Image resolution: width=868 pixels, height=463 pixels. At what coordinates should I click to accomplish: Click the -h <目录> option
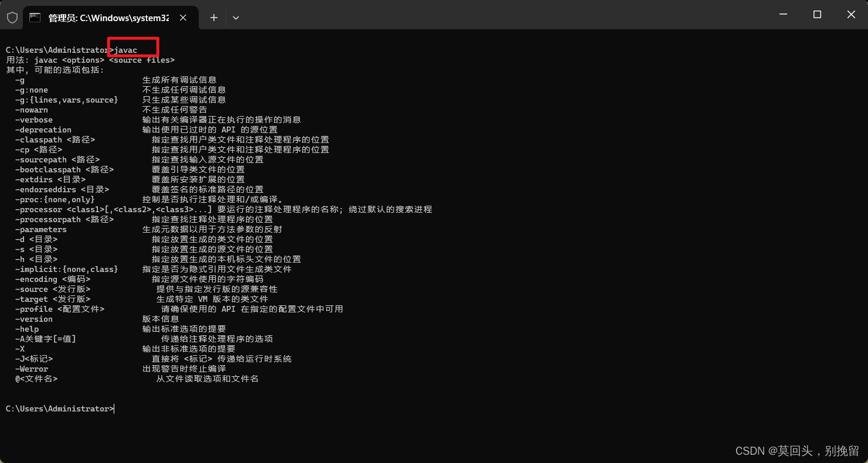[x=36, y=260]
